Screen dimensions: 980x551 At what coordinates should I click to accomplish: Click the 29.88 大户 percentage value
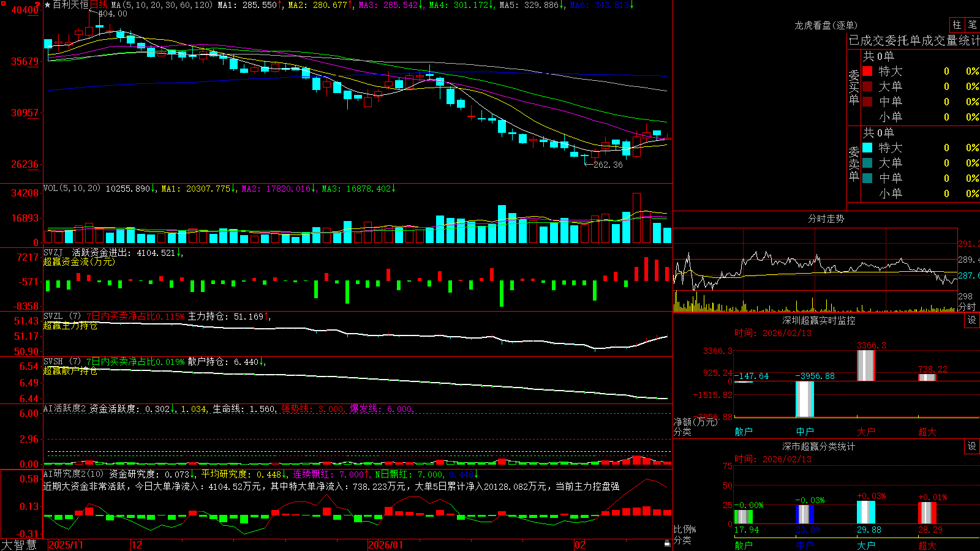point(869,530)
